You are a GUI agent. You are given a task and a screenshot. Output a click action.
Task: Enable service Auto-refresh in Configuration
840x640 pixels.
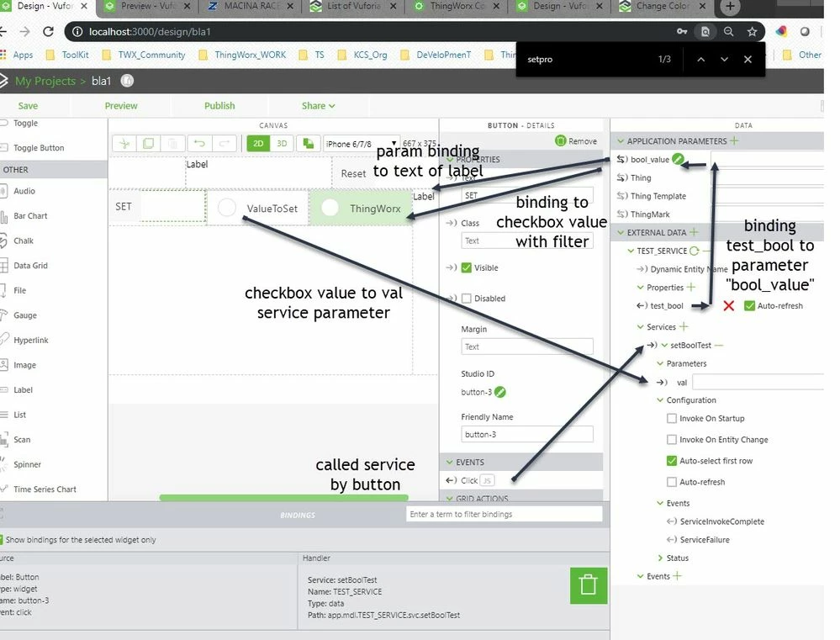pos(671,482)
